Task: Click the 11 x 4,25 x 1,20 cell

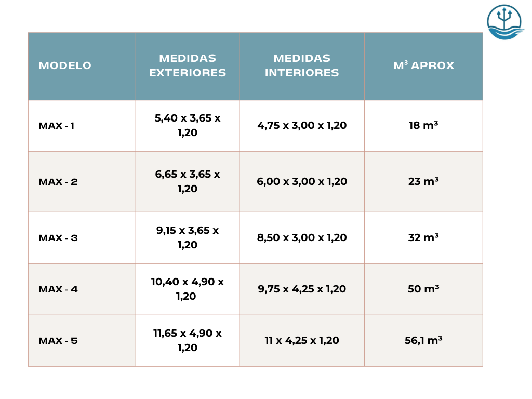Action: [x=302, y=341]
